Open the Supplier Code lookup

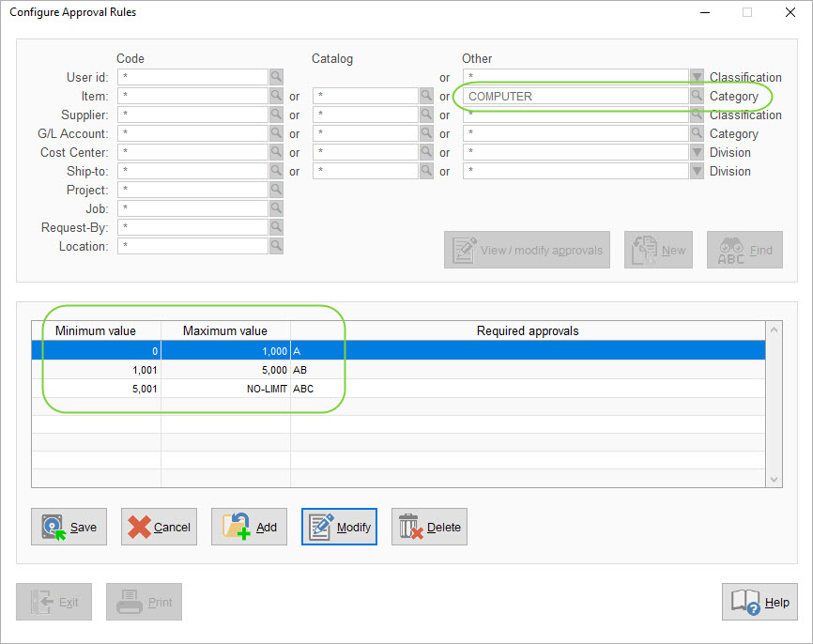[x=277, y=115]
